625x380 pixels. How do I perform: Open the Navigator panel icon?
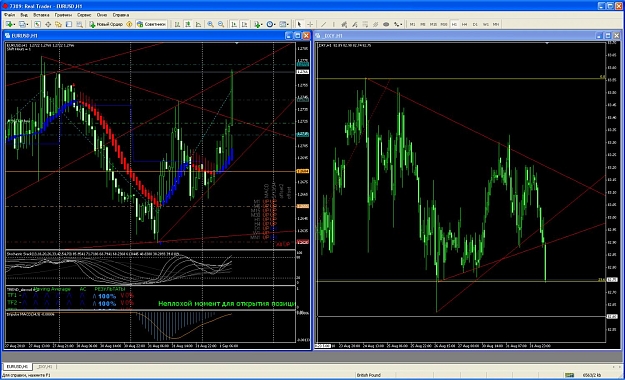pos(58,24)
